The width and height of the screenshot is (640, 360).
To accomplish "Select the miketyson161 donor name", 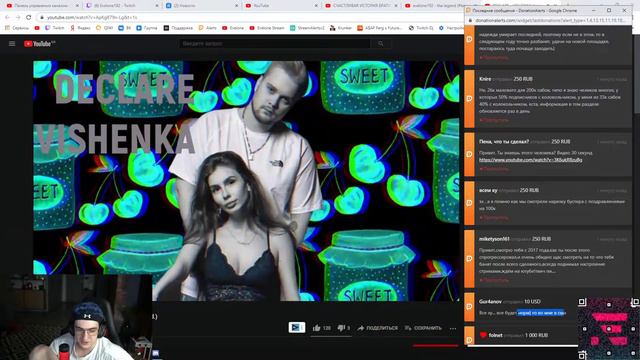I will [494, 239].
